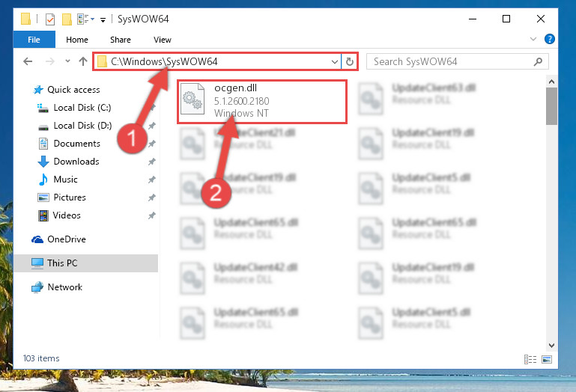Click the Pictures icon in sidebar
The height and width of the screenshot is (392, 576).
click(43, 197)
